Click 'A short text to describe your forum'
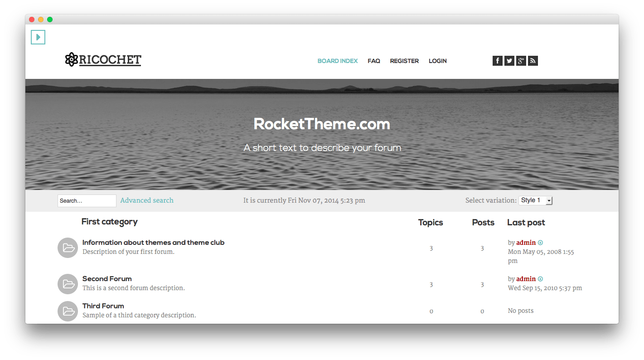Image resolution: width=644 pixels, height=360 pixels. (322, 148)
